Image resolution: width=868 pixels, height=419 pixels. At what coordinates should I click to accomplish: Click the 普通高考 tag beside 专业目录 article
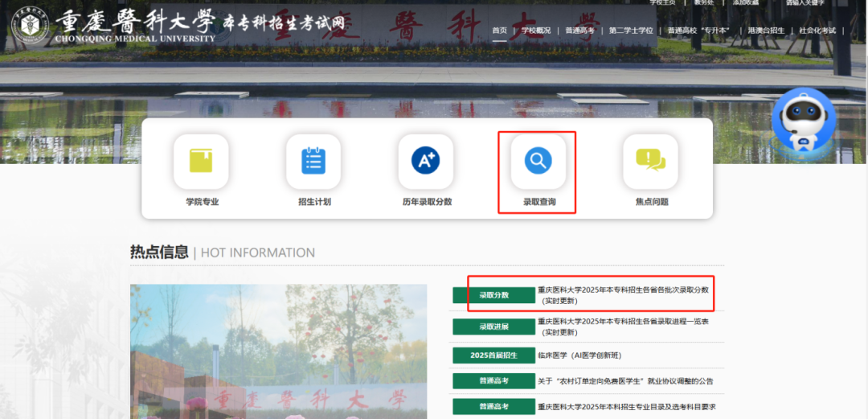point(493,406)
